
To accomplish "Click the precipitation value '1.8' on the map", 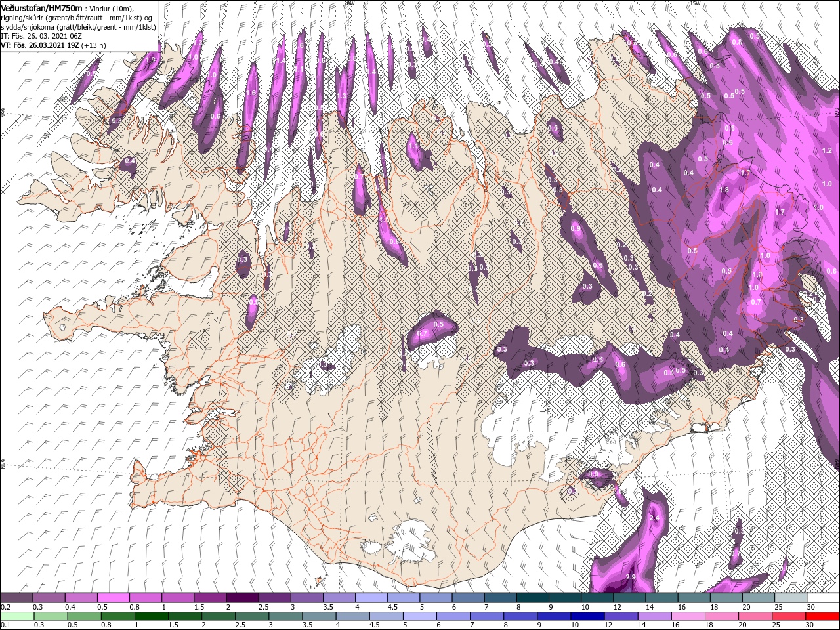I will (724, 190).
